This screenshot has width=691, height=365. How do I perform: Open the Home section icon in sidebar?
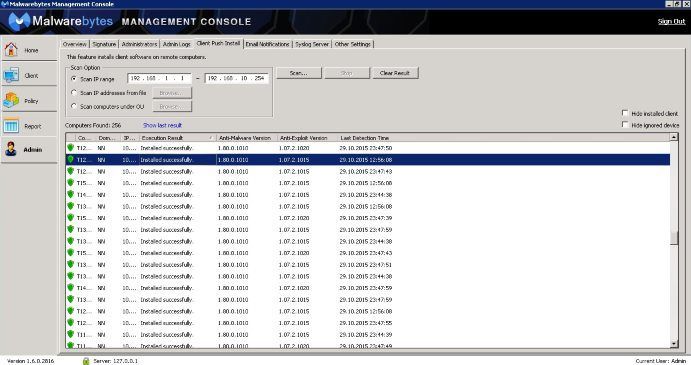[11, 50]
